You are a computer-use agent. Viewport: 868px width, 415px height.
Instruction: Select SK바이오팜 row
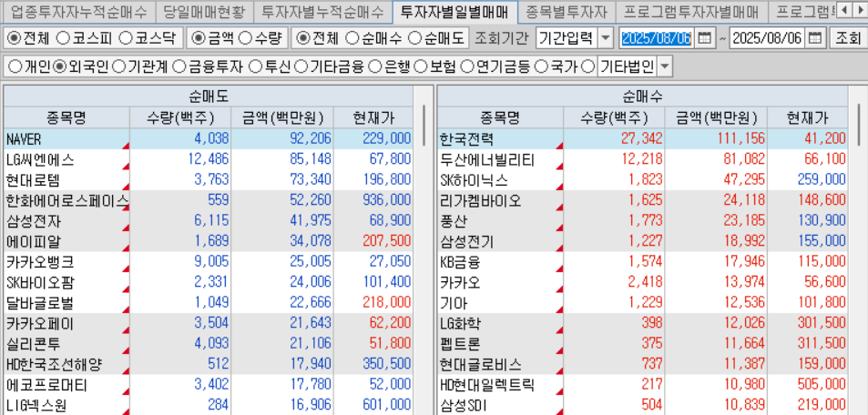209,282
